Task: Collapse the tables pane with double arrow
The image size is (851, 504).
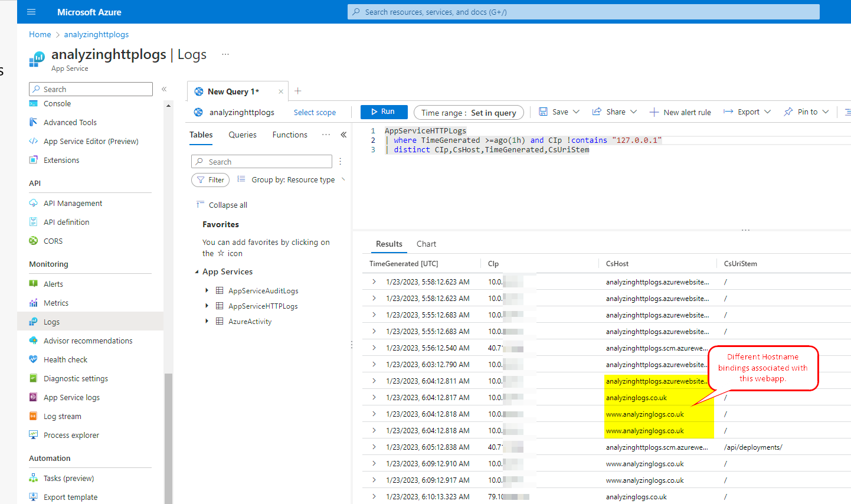Action: [343, 135]
